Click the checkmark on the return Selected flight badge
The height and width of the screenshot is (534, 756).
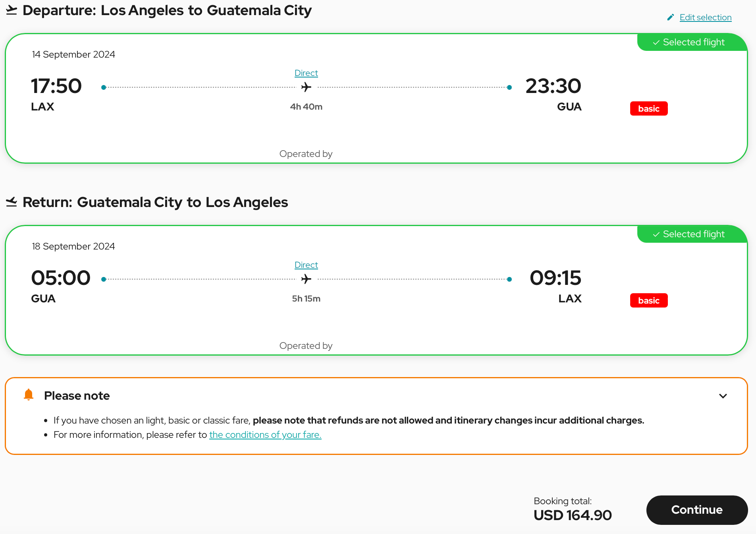(x=656, y=234)
